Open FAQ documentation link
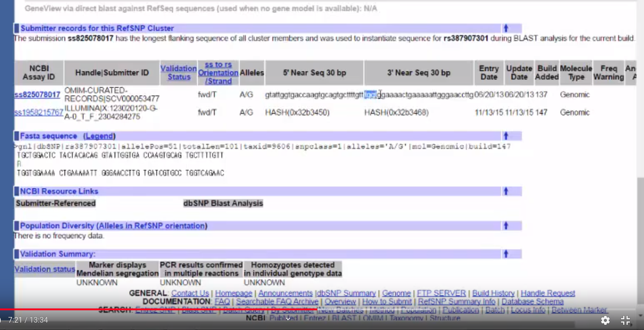Viewport: 644px width, 330px height. (x=222, y=301)
